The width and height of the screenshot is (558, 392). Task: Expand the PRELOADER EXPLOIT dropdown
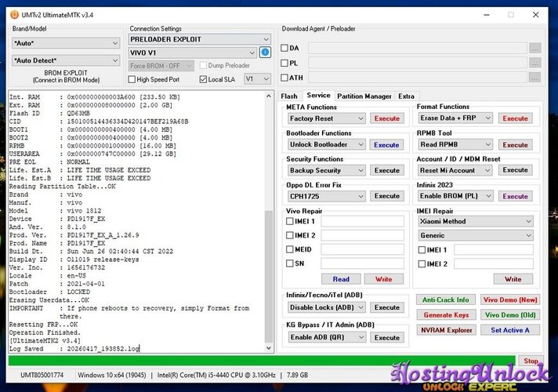[x=199, y=39]
